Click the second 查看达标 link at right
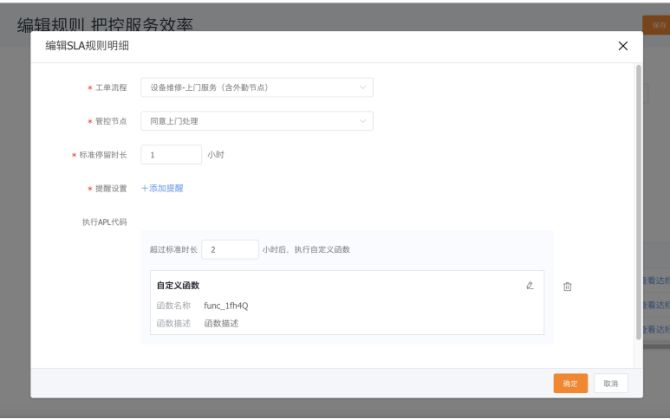The width and height of the screenshot is (670, 419). click(x=655, y=305)
